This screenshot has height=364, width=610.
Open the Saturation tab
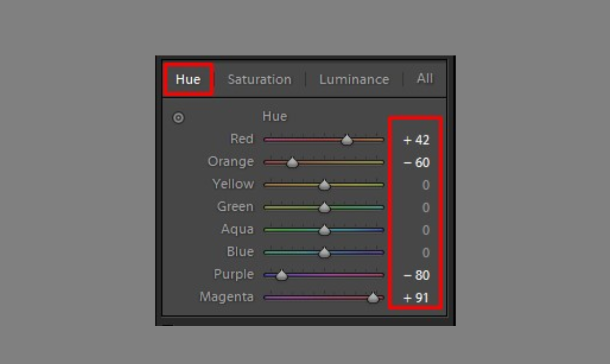coord(259,80)
